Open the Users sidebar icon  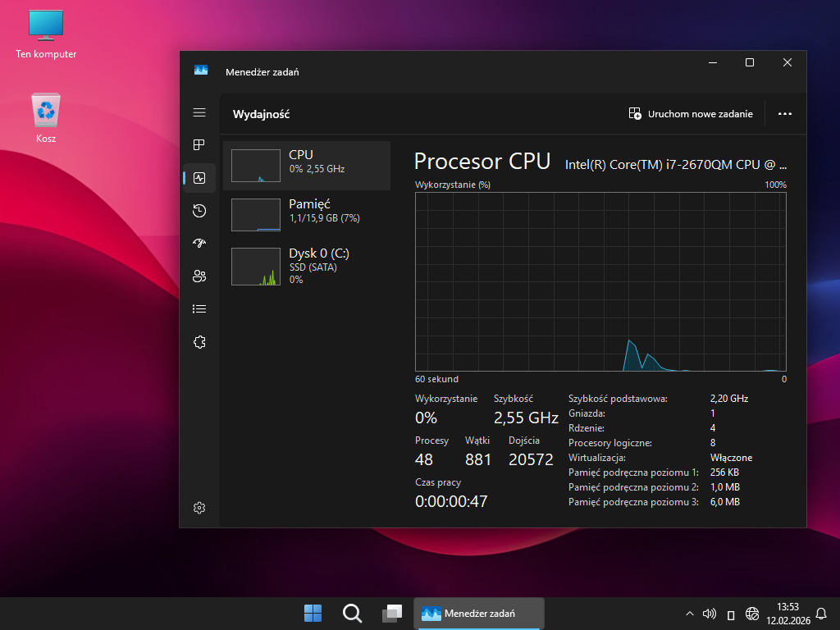pyautogui.click(x=199, y=276)
